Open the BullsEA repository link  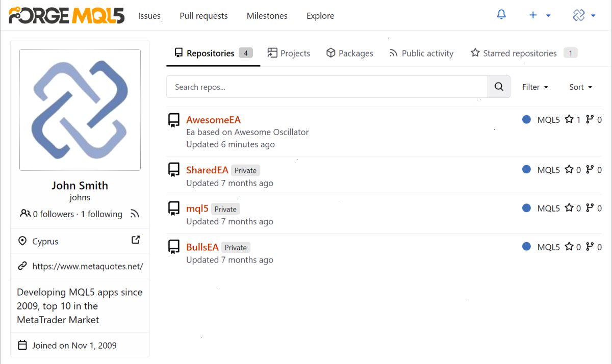[x=202, y=247]
